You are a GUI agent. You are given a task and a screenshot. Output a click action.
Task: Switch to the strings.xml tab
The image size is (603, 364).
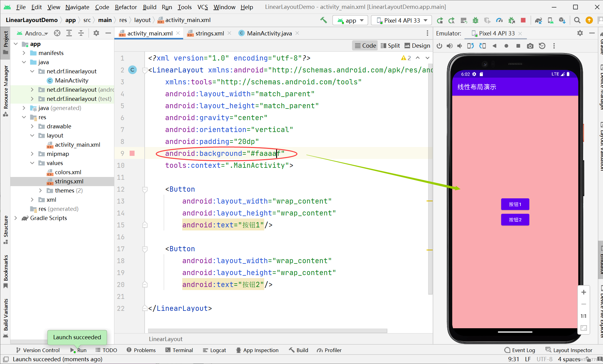[x=209, y=33]
